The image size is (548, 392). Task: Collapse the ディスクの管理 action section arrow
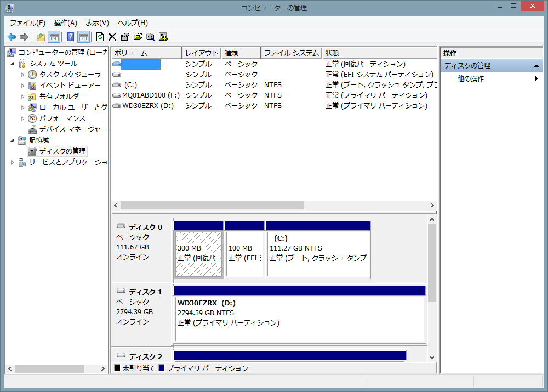[x=536, y=66]
